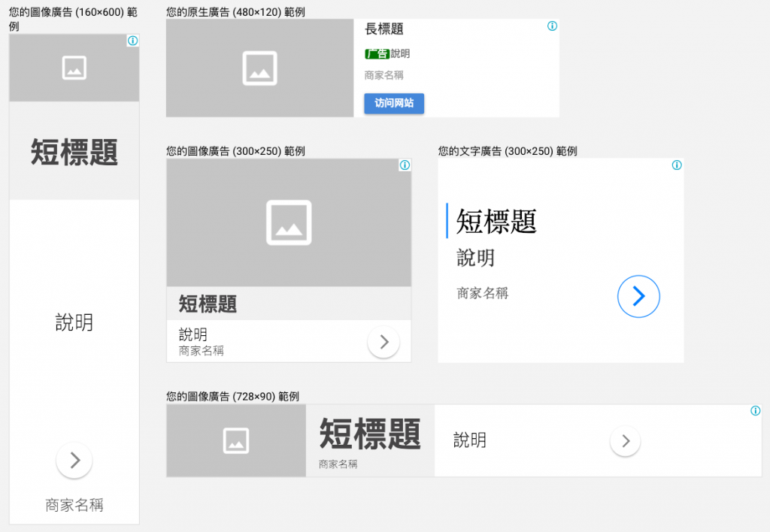770x532 pixels.
Task: Click 短標題 headline in 728×90 banner
Action: pyautogui.click(x=370, y=434)
